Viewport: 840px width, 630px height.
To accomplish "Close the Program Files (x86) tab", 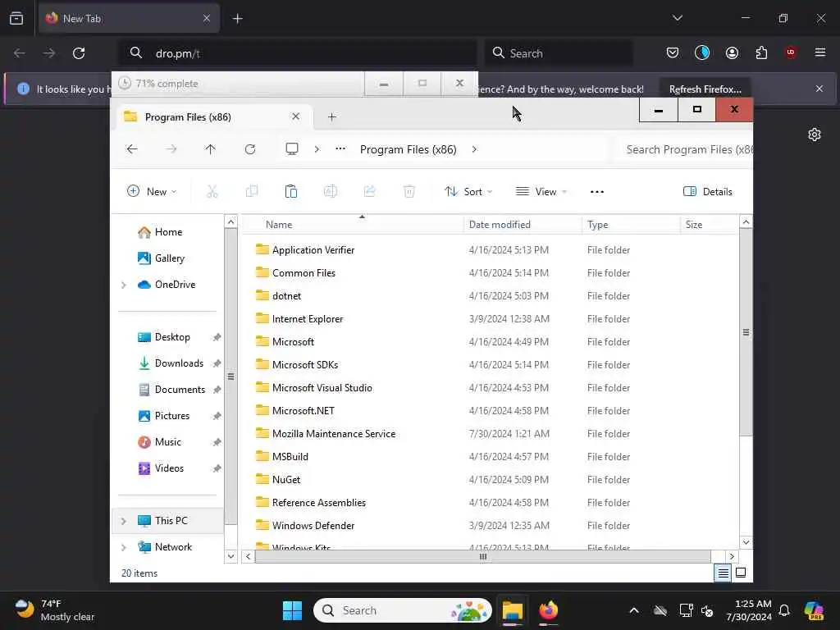I will [295, 116].
